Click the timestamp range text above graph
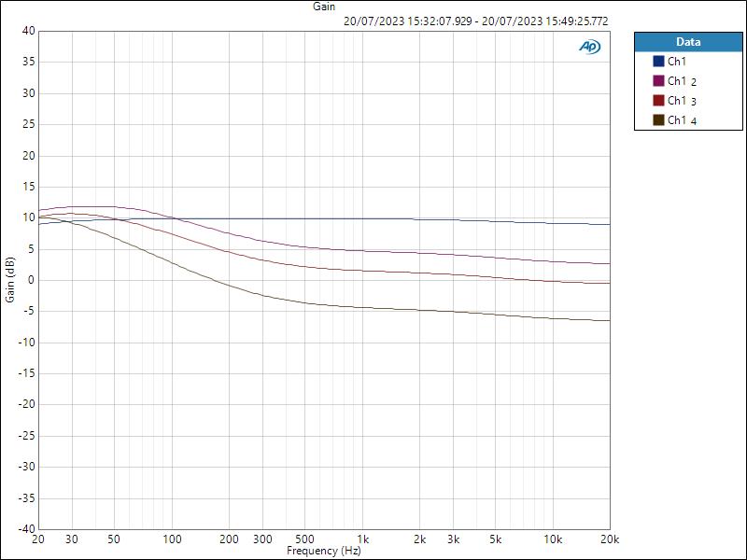Screen dimensions: 747x560 [x=476, y=21]
